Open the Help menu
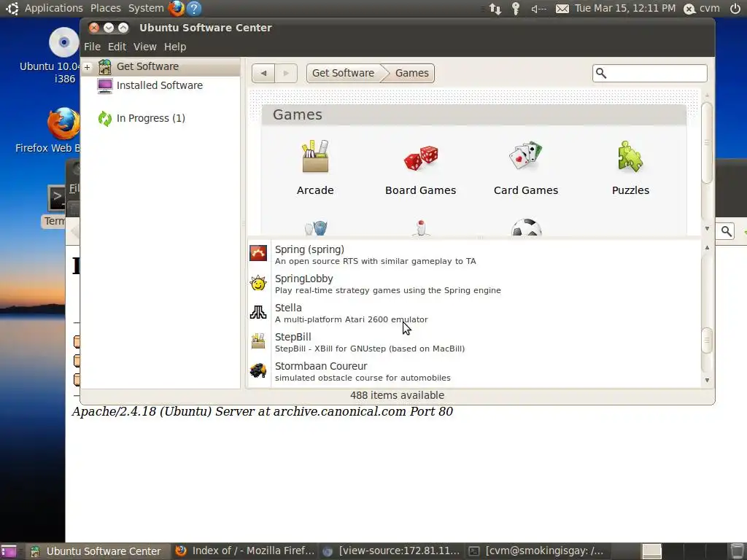The width and height of the screenshot is (747, 560). pyautogui.click(x=175, y=47)
